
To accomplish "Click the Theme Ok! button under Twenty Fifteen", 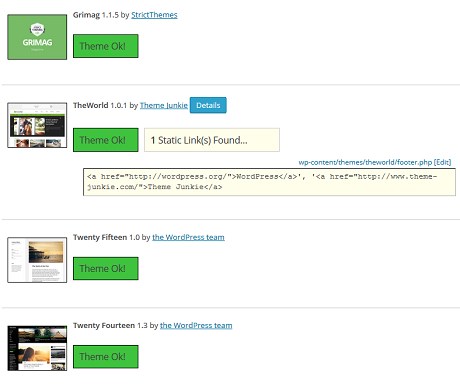I will coord(106,268).
